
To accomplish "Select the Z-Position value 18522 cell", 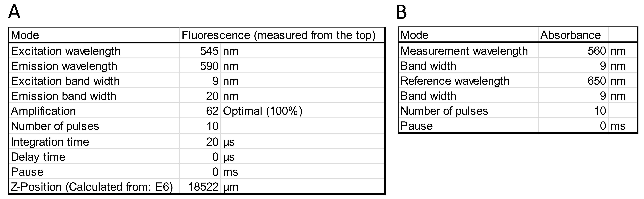I will click(x=200, y=187).
